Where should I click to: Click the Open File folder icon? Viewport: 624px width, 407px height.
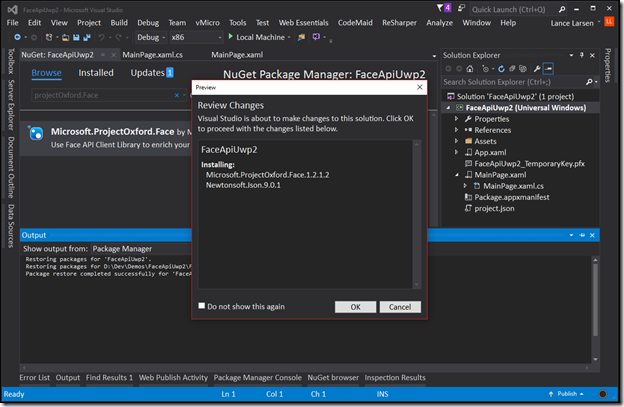click(66, 37)
